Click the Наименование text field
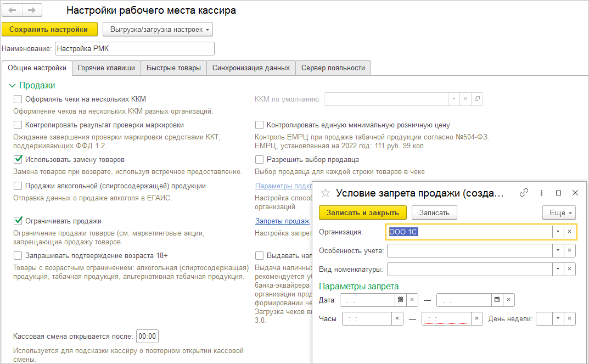The height and width of the screenshot is (364, 589). point(134,48)
